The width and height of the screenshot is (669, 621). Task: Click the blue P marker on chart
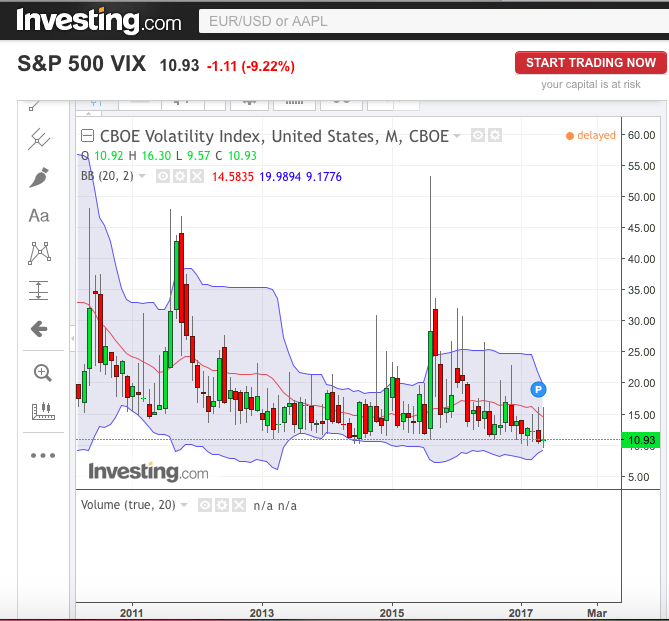pos(538,389)
